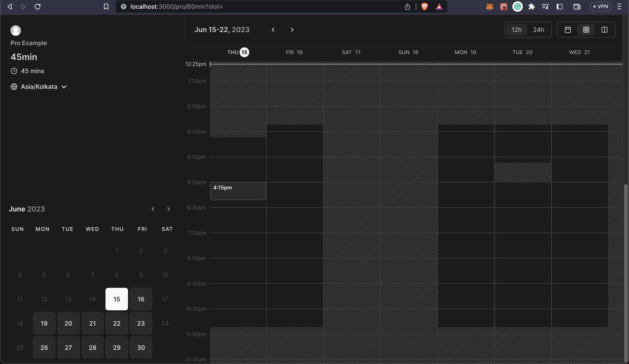This screenshot has width=629, height=364.
Task: Open Brave Rewards triangle icon
Action: [x=439, y=7]
